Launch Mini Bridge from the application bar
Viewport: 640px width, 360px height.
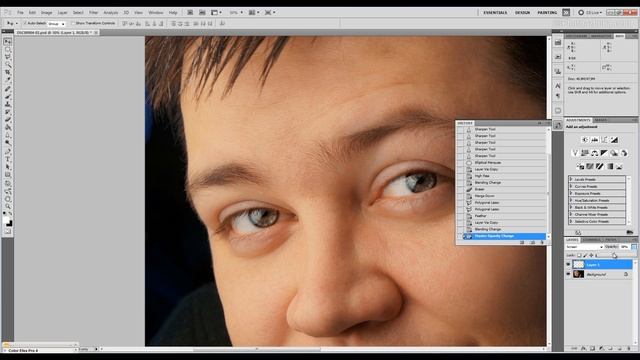point(202,13)
